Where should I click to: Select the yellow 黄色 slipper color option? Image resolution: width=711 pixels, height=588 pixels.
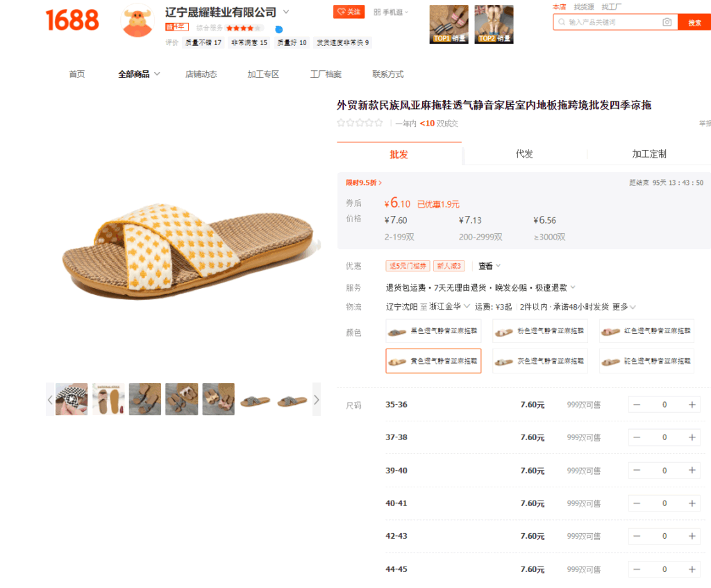pos(433,361)
